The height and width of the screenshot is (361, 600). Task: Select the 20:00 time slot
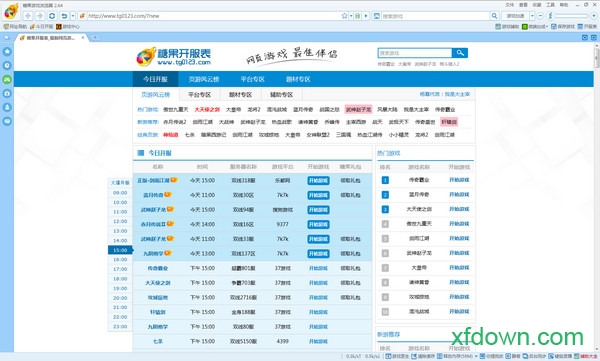coord(120,298)
